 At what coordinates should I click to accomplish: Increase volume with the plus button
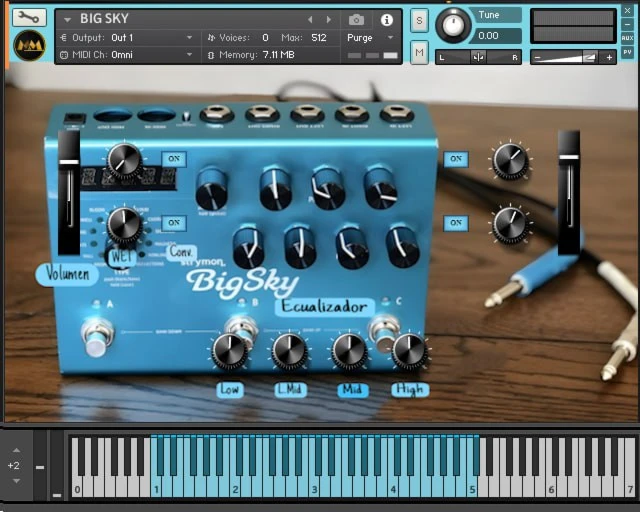point(609,58)
